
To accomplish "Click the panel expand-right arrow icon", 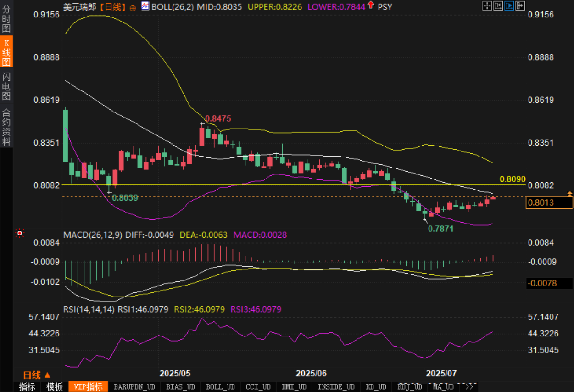I will 520,6.
